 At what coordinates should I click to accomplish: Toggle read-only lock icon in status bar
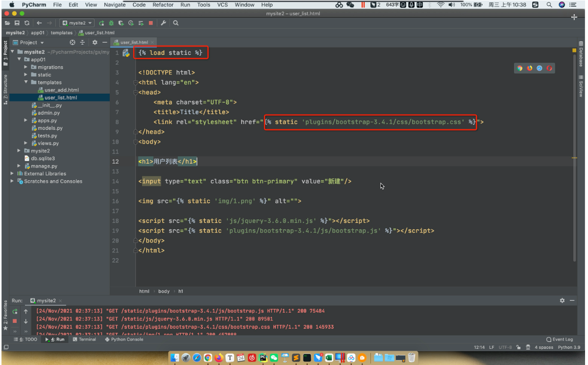point(518,347)
